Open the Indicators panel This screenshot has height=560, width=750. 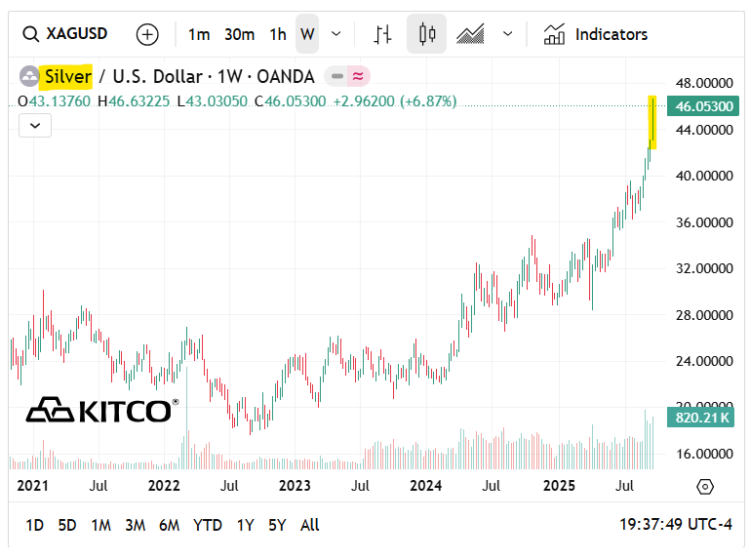click(596, 34)
